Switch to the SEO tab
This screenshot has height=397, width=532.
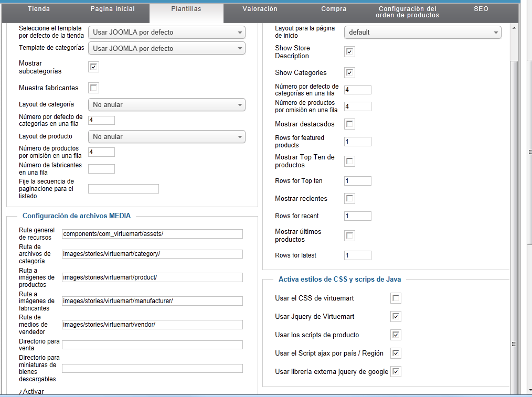(481, 9)
